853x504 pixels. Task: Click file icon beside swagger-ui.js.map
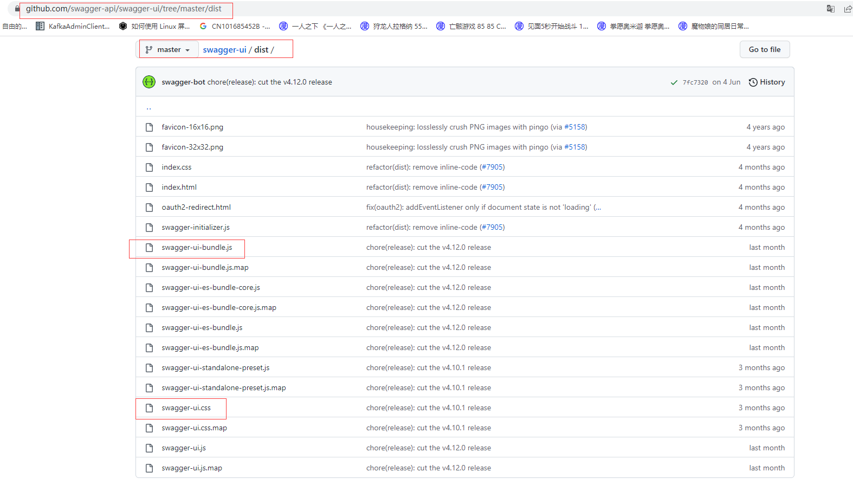(149, 468)
